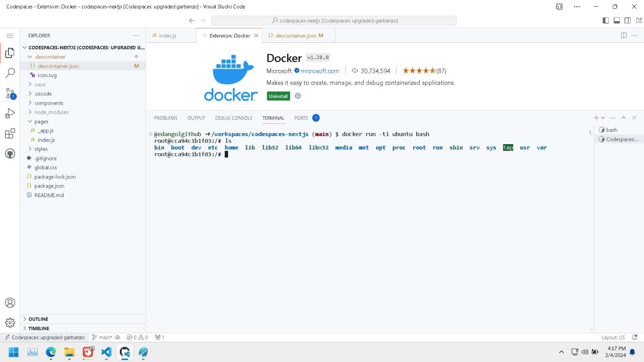
Task: Open Windows Start menu on taskbar
Action: [14, 352]
